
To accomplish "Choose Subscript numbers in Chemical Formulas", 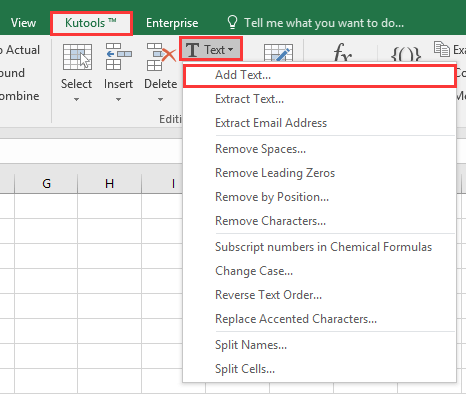I will click(320, 247).
